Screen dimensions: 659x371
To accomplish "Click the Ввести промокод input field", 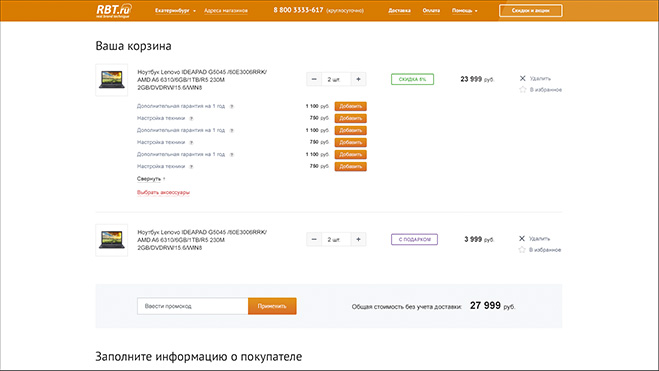I will (192, 306).
